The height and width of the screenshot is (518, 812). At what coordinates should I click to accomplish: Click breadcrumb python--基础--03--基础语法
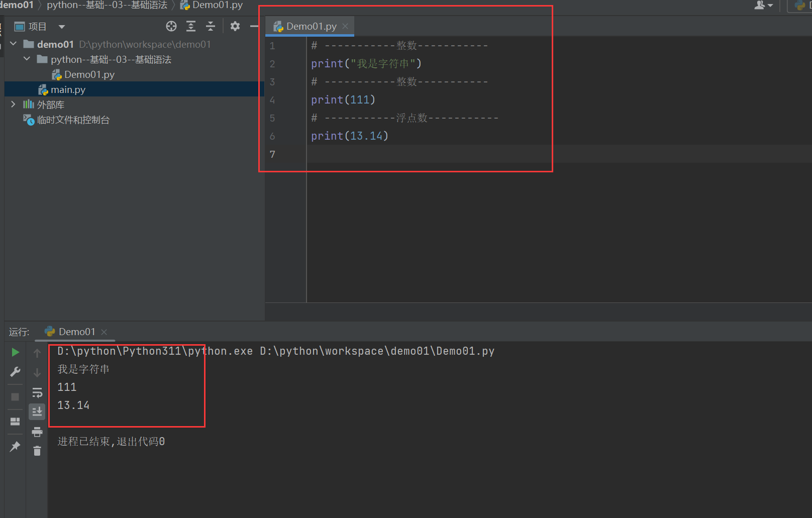[x=107, y=5]
